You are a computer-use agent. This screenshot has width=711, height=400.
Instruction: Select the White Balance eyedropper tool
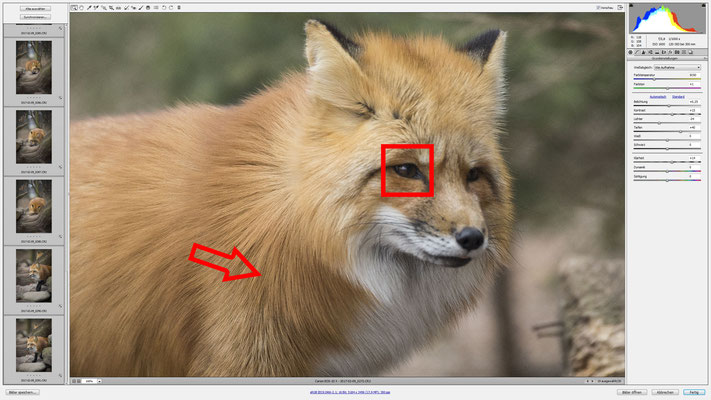point(89,8)
